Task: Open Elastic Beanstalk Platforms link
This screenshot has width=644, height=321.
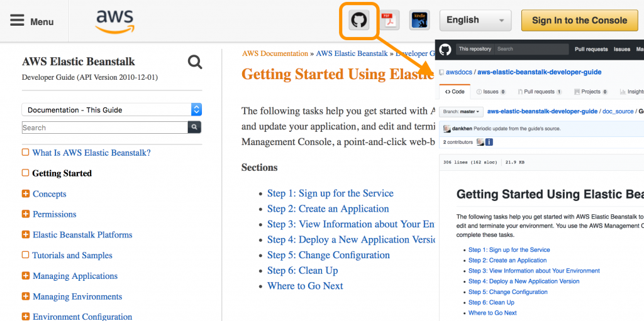Action: (82, 235)
